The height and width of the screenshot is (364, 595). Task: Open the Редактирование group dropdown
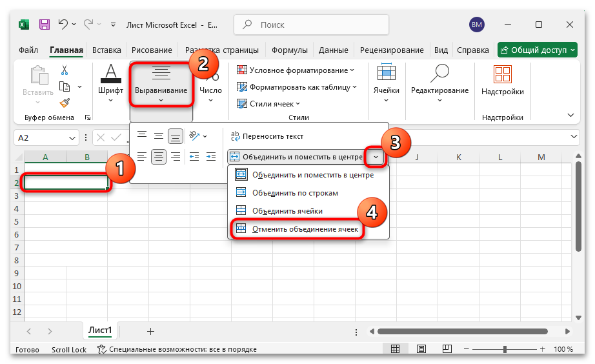439,83
